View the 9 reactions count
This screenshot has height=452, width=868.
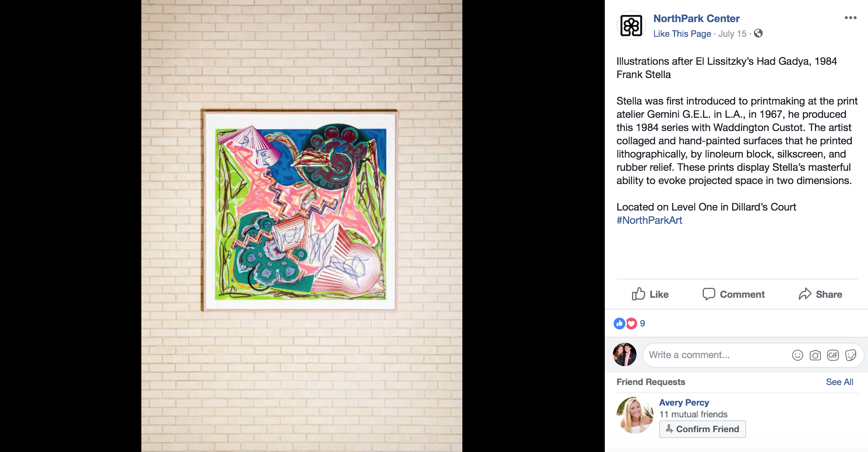point(642,324)
